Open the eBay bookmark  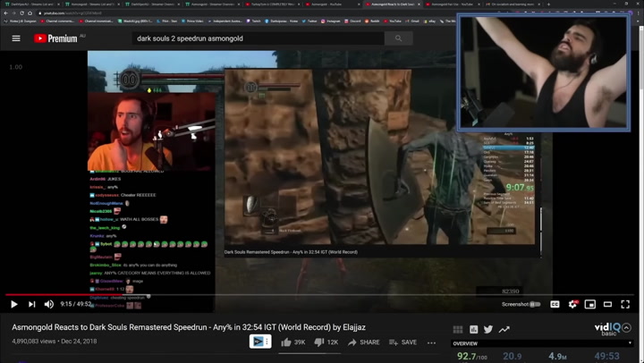429,21
